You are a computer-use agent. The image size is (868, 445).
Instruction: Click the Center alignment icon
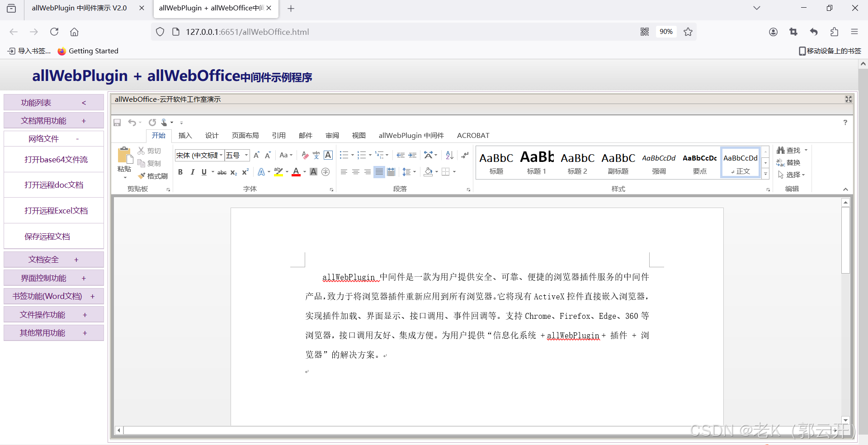click(356, 172)
